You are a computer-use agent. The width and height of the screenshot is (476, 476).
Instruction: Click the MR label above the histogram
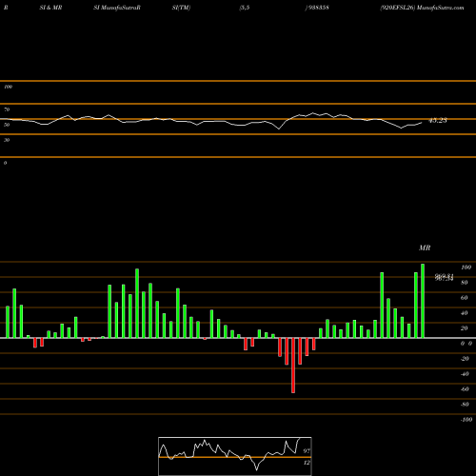coord(425,248)
